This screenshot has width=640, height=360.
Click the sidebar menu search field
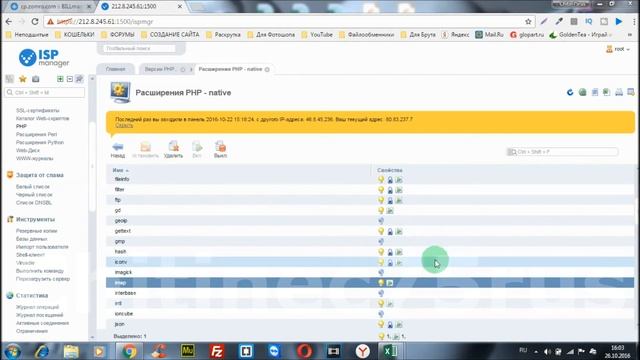pyautogui.click(x=45, y=93)
